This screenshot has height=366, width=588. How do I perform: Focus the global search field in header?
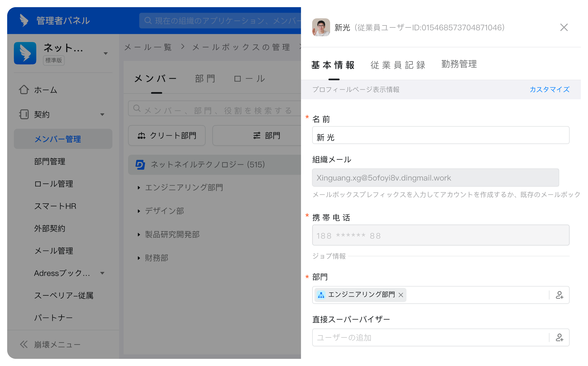(x=220, y=21)
